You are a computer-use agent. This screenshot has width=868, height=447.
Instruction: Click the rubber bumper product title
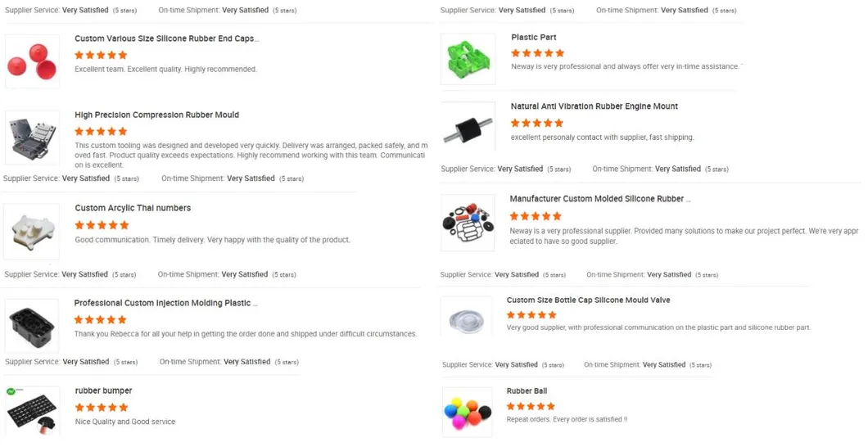(103, 391)
